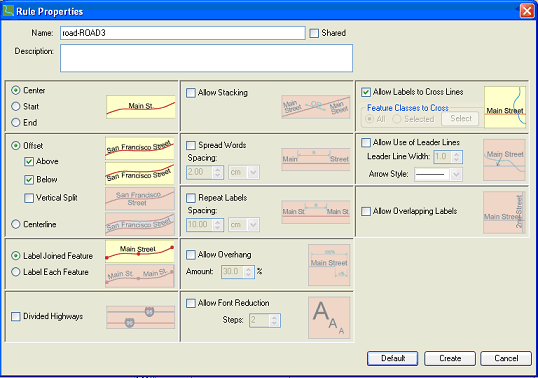Viewport: 538px width, 378px height.
Task: Toggle the Shared checkbox
Action: 314,33
